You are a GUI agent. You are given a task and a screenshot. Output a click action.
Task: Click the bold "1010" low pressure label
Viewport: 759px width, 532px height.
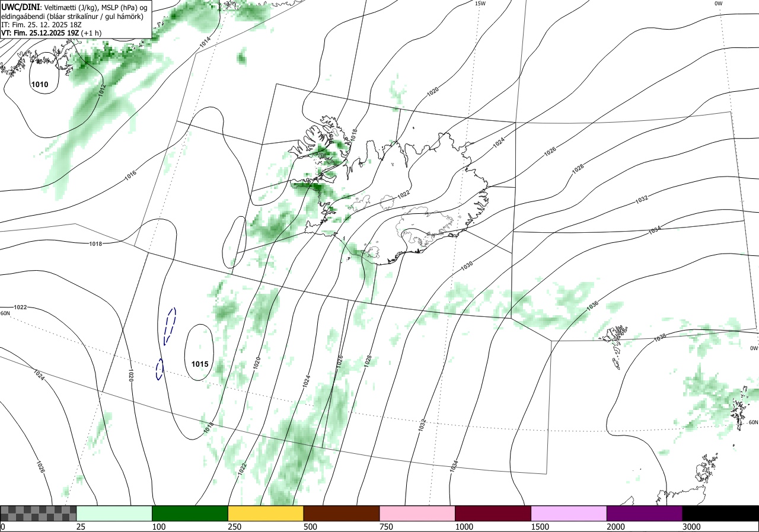[x=40, y=85]
